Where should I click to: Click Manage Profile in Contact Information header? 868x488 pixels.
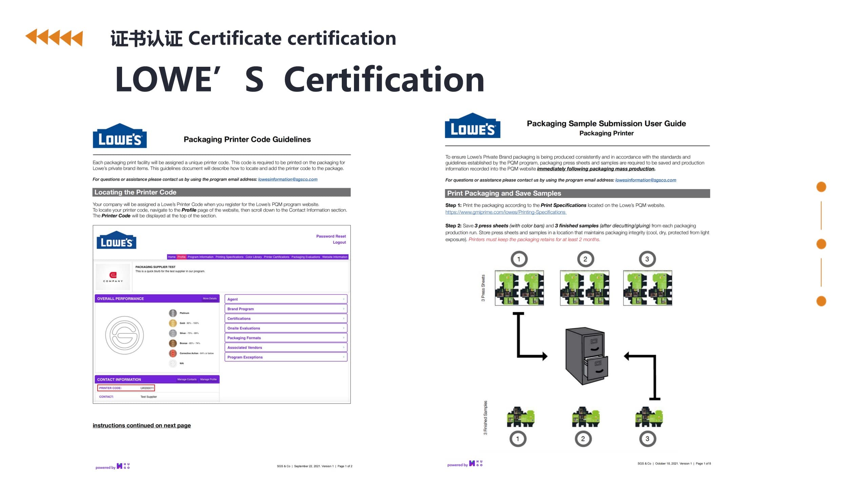[208, 379]
